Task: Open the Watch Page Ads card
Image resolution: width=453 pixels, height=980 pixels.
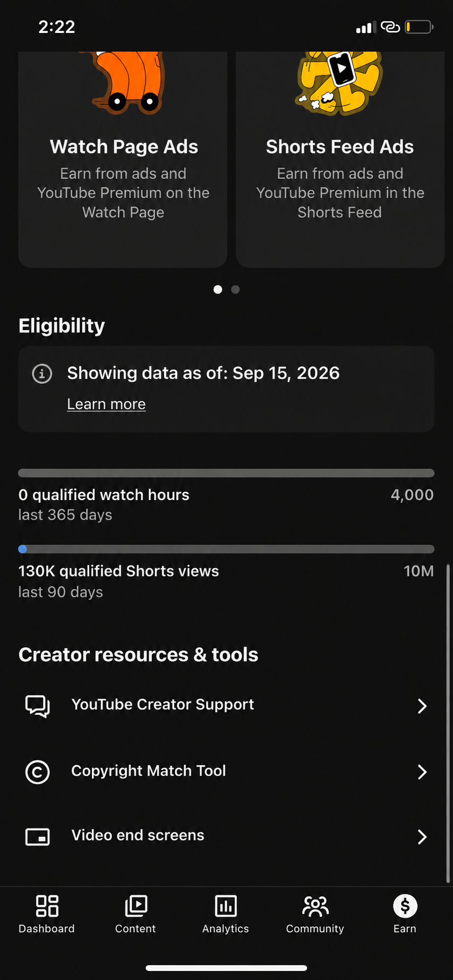Action: [x=123, y=159]
